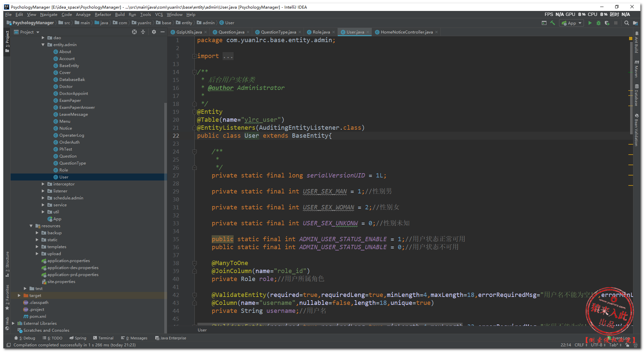Click the Project panel vertical scrollbar
This screenshot has height=352, width=644.
coord(166,218)
